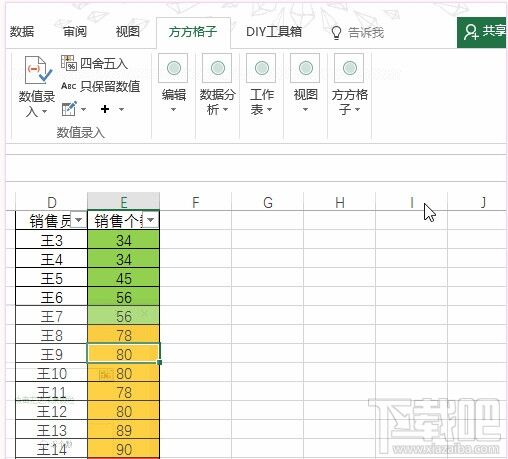
Task: Expand the 销售员 filter dropdown
Action: pyautogui.click(x=79, y=220)
